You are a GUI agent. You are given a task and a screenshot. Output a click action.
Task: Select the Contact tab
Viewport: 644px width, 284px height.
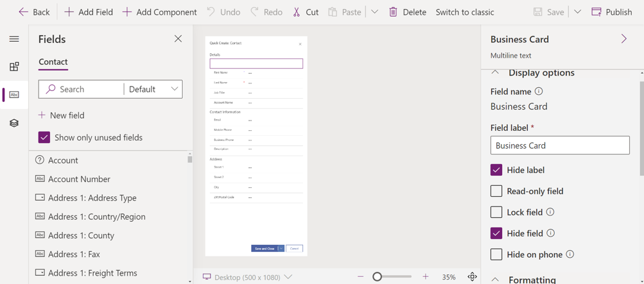53,62
